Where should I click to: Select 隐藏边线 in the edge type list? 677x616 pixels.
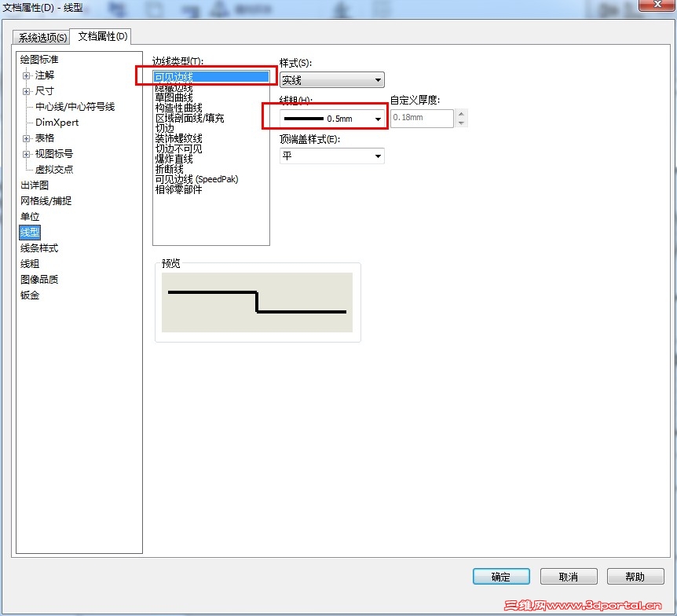(x=174, y=86)
